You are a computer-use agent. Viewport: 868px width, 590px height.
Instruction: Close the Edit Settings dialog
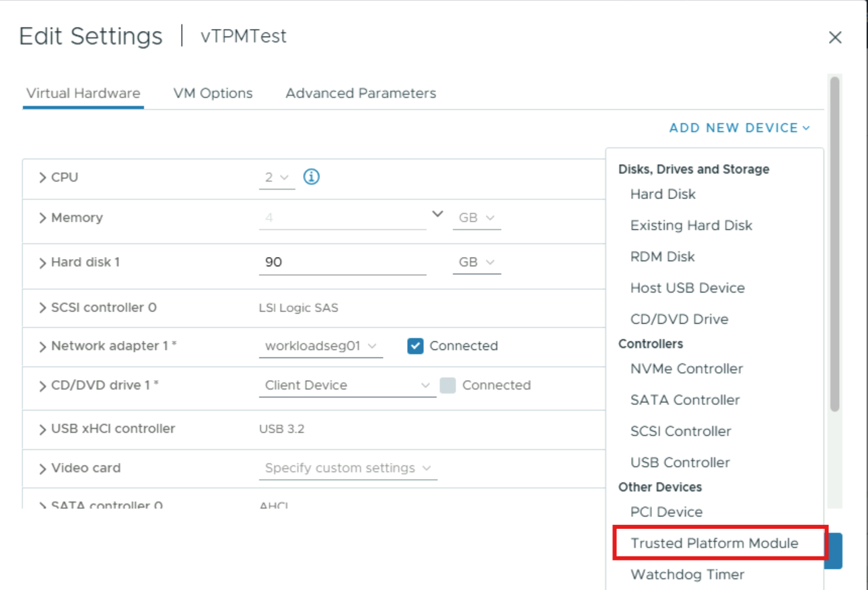coord(835,38)
